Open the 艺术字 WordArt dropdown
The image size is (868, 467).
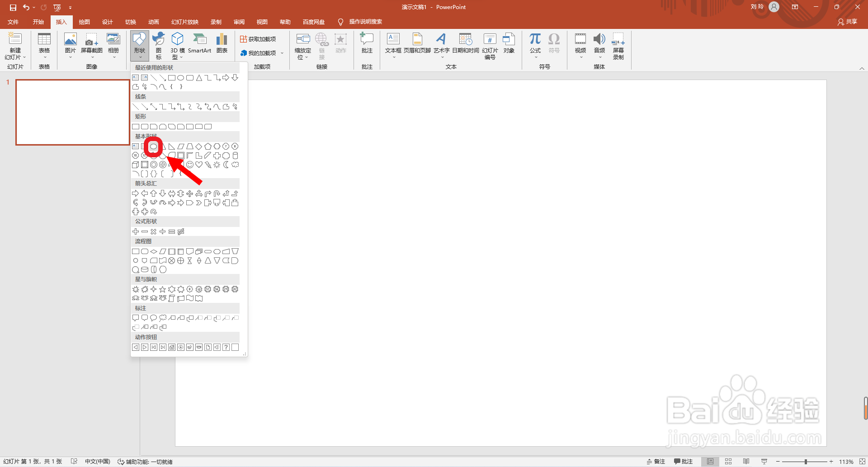[x=441, y=46]
